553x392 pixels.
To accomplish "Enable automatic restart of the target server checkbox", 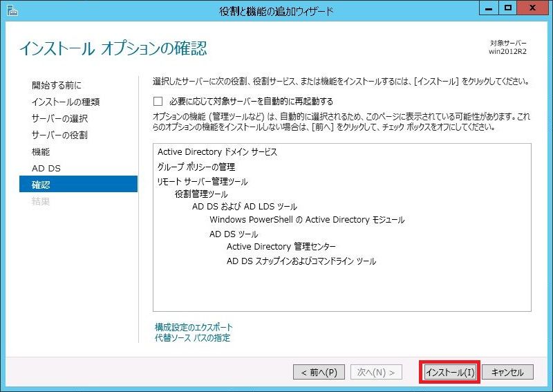I will point(158,102).
